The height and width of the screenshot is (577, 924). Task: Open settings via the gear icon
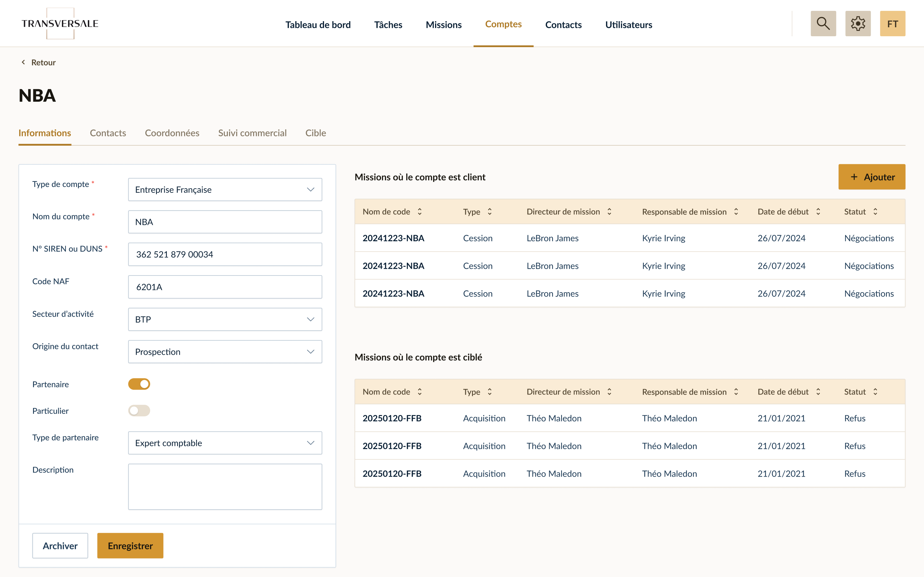click(x=858, y=24)
